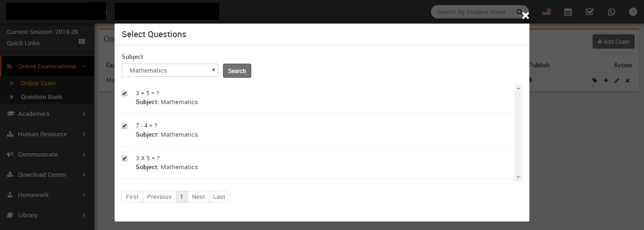This screenshot has height=230, width=644.
Task: Go to Next page in pagination
Action: 198,197
